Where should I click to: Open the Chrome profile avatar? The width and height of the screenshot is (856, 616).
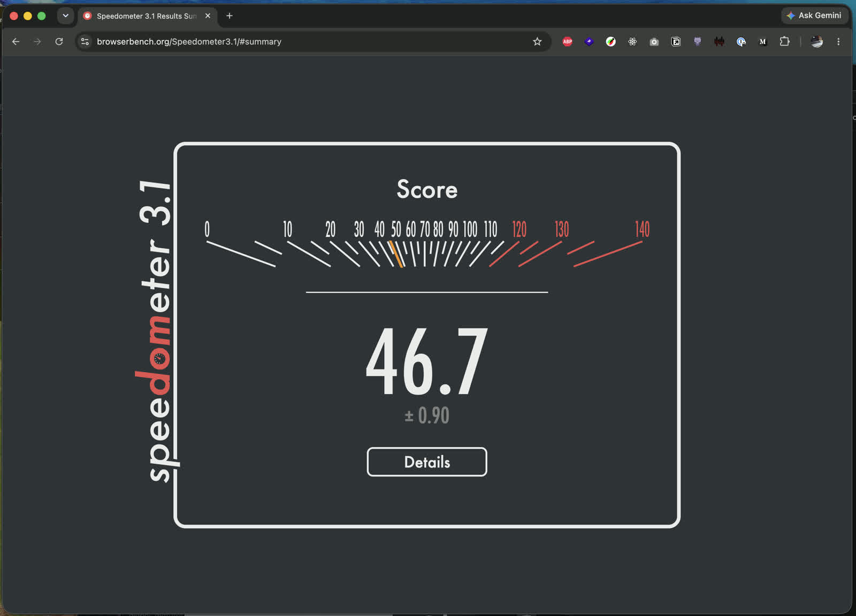816,42
